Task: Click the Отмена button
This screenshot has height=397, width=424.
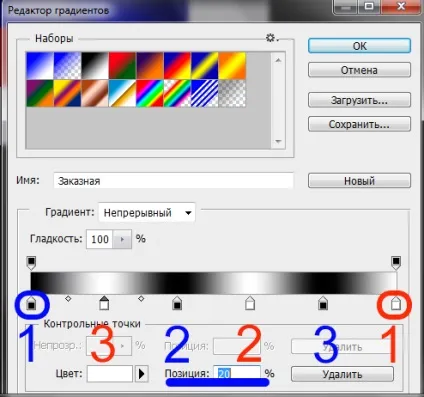Action: tap(359, 70)
